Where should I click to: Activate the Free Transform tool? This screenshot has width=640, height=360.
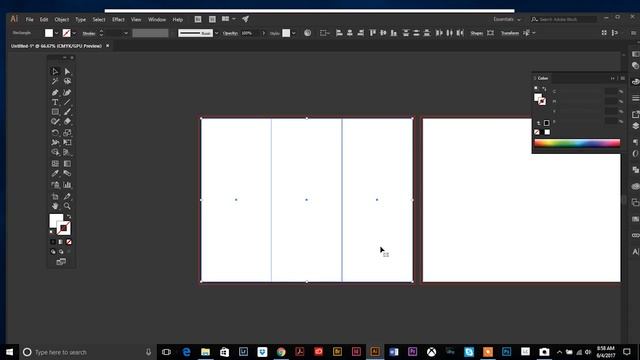tap(67, 142)
